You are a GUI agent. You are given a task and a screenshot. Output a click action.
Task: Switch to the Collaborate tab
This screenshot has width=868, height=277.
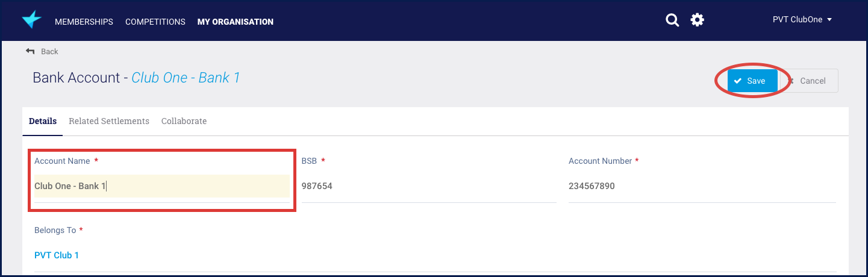pos(184,121)
